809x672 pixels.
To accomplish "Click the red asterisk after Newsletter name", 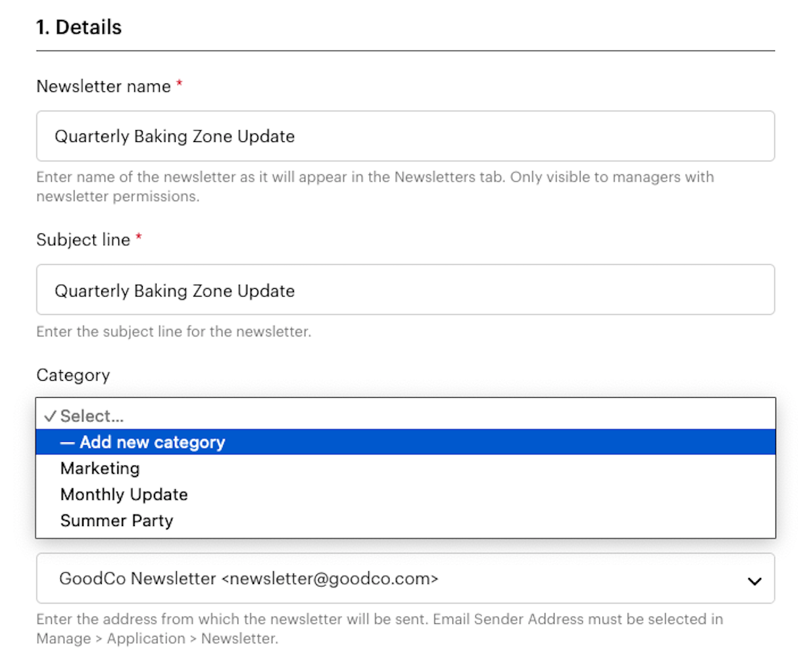I will 179,85.
